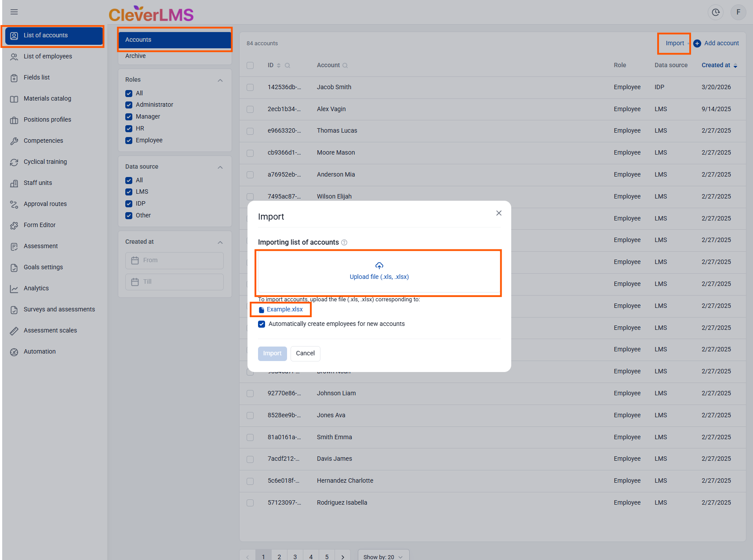The width and height of the screenshot is (753, 560).
Task: Open Automation in the sidebar
Action: (40, 351)
